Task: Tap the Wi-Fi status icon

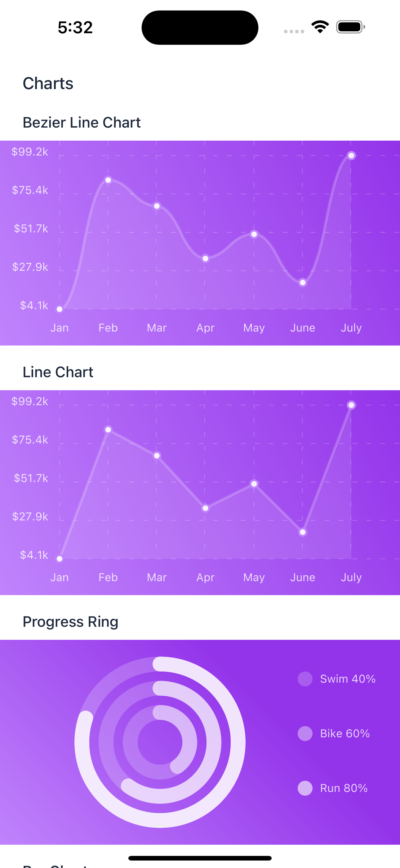Action: pos(320,27)
